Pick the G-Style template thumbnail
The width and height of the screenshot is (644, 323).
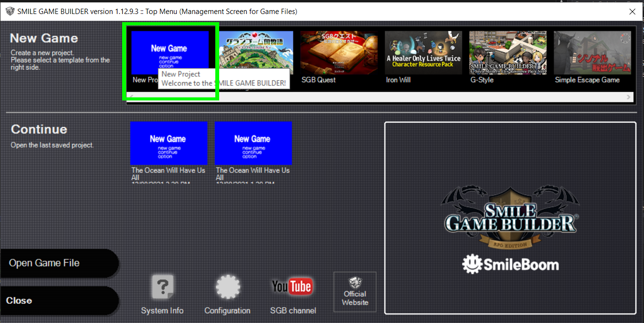[508, 52]
